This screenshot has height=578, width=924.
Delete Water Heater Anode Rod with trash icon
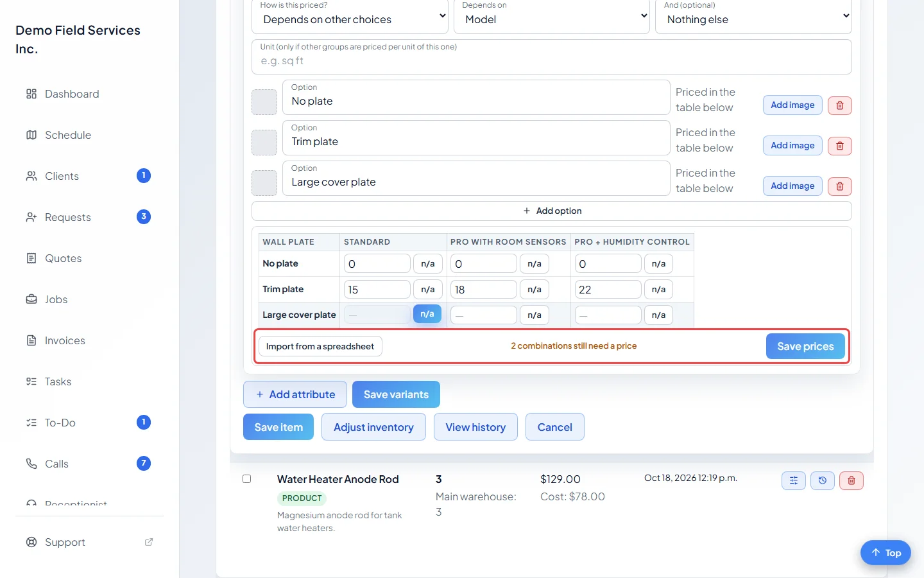click(851, 480)
